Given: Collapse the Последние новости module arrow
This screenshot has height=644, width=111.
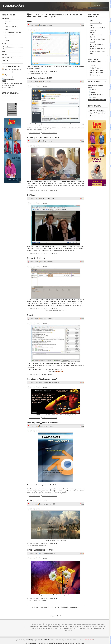Looking at the screenshot, I should [105, 16].
